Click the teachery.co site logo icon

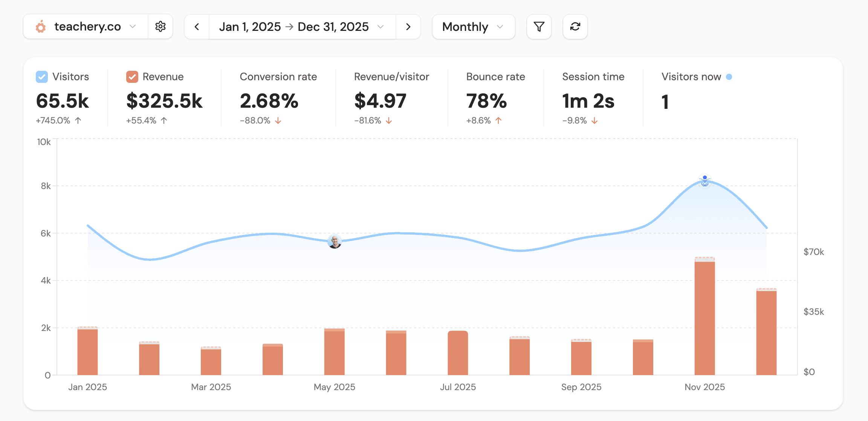tap(41, 27)
